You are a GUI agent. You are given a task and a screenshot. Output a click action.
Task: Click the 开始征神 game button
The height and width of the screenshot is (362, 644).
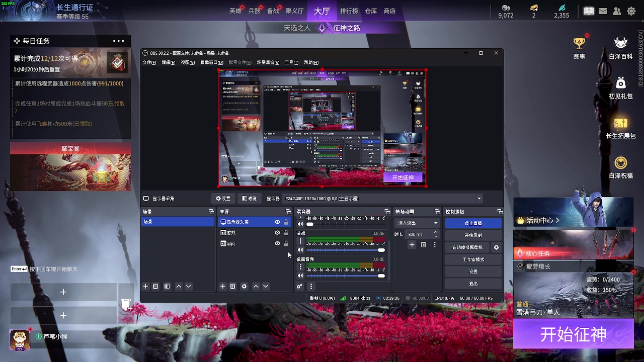(573, 334)
